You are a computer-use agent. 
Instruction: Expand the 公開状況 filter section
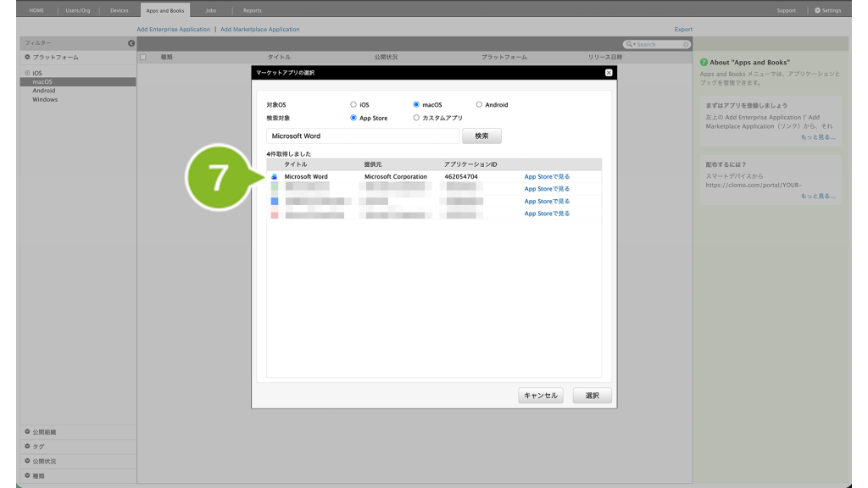[x=27, y=461]
